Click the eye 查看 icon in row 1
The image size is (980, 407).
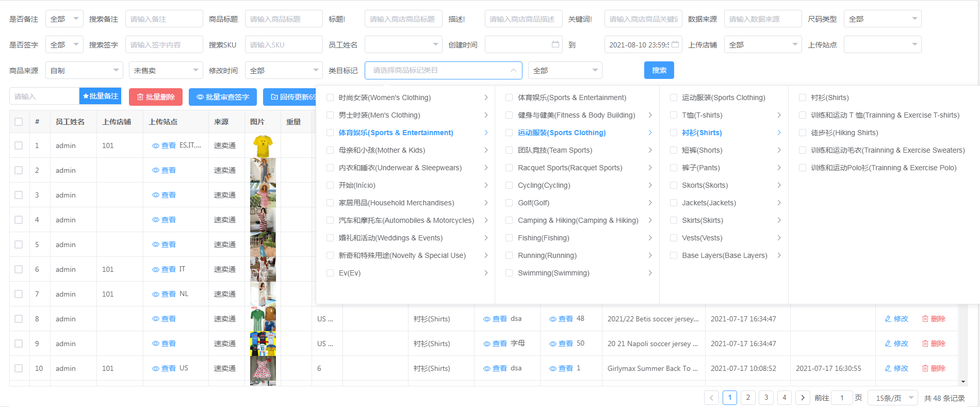pyautogui.click(x=156, y=146)
